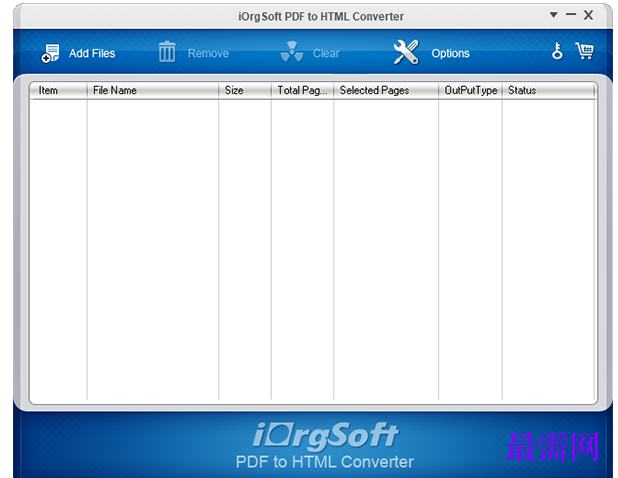Click the Options label
The width and height of the screenshot is (618, 478).
coord(450,53)
